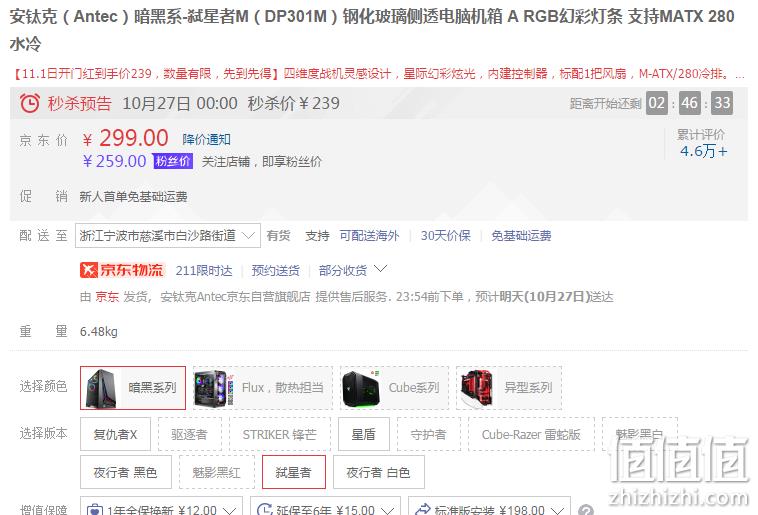Click the 6.48kg weight value

99,332
